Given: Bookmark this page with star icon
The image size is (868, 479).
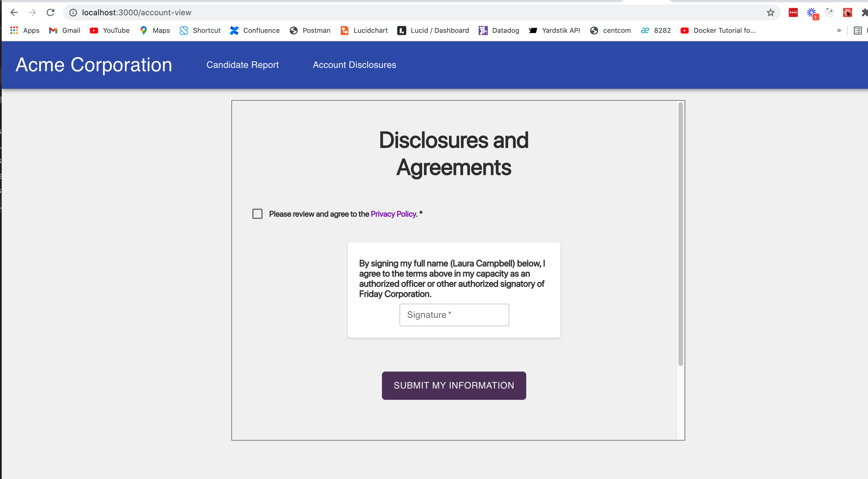Looking at the screenshot, I should click(x=770, y=12).
